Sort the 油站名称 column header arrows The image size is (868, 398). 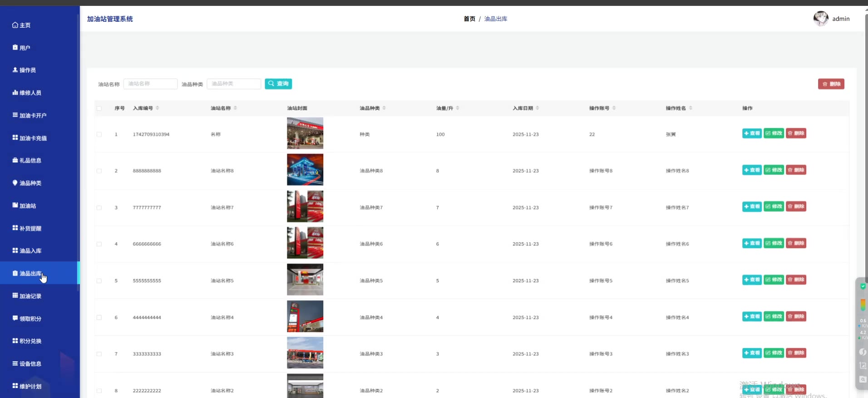click(235, 108)
